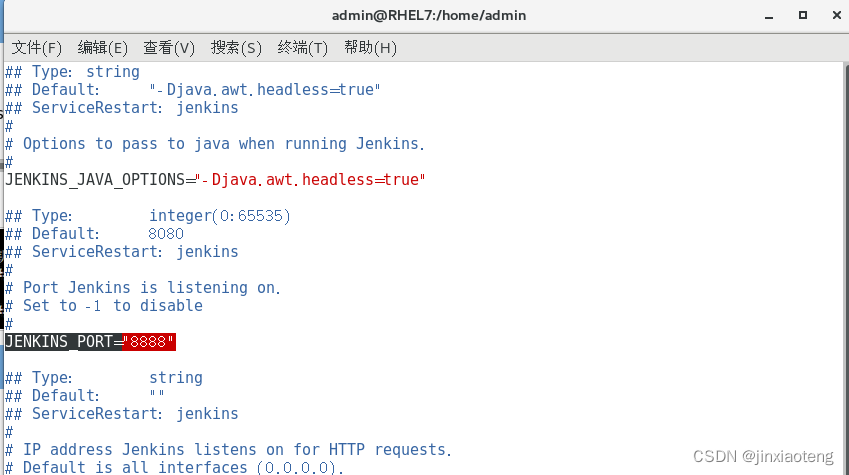Click the JENKINS_JAVA_OPTIONS variable name
This screenshot has width=849, height=475.
(x=95, y=179)
